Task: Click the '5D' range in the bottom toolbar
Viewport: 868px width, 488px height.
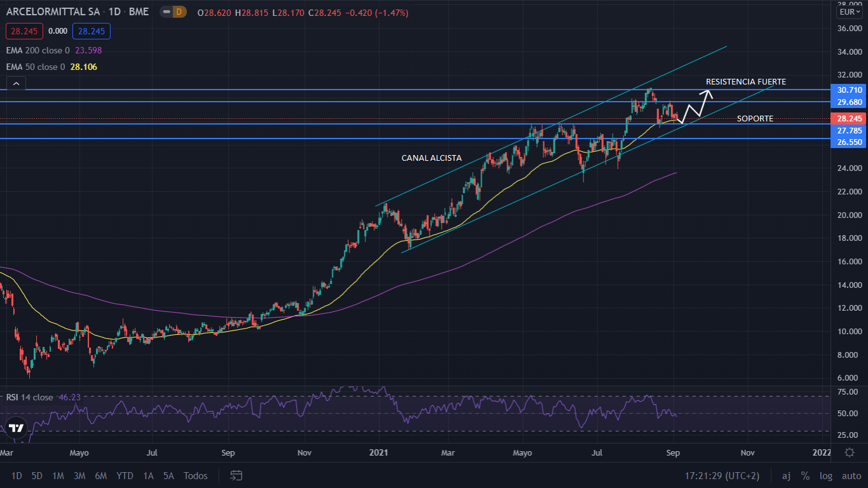Action: (x=36, y=475)
